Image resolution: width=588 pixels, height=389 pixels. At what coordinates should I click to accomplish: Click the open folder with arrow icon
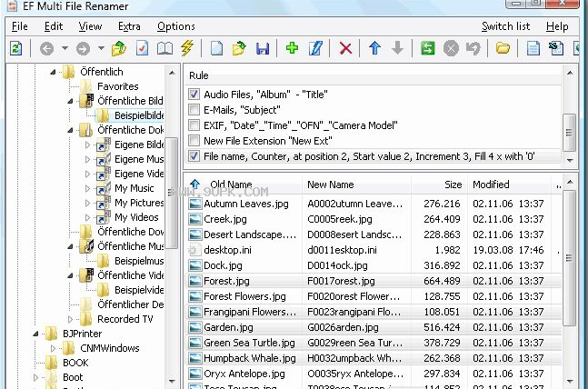[239, 48]
